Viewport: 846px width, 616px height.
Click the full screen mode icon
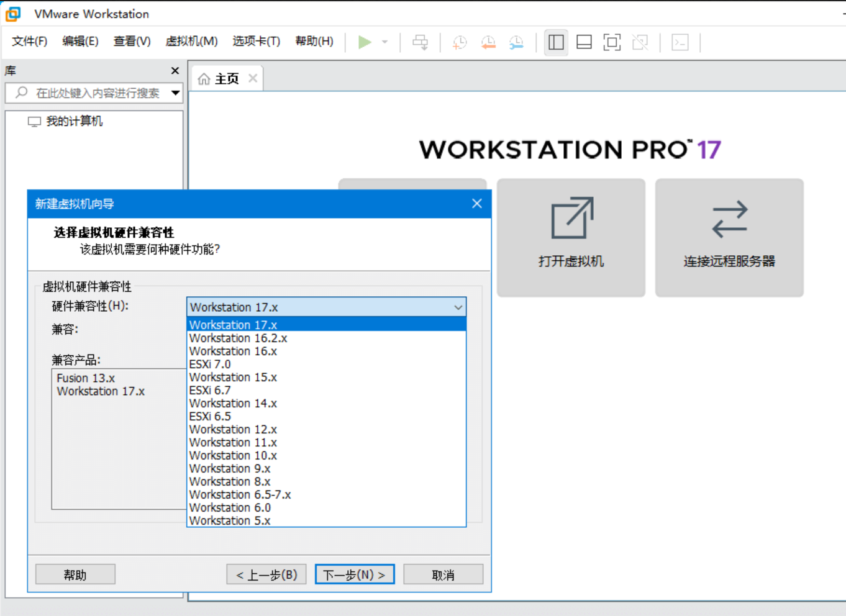pos(612,42)
